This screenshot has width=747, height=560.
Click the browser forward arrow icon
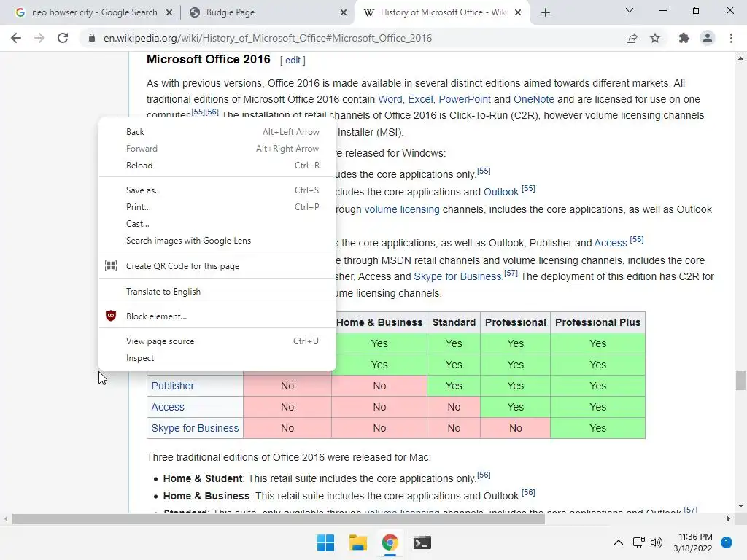39,38
